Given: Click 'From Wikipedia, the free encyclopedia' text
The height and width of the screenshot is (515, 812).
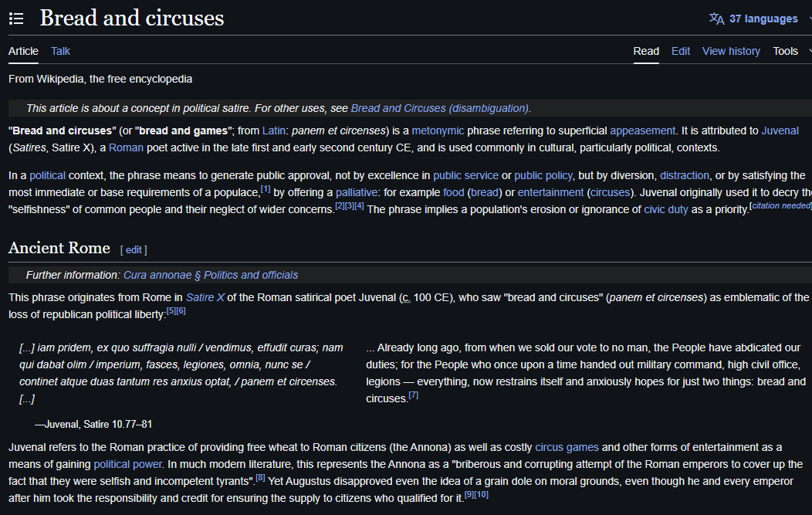Looking at the screenshot, I should click(x=100, y=80).
